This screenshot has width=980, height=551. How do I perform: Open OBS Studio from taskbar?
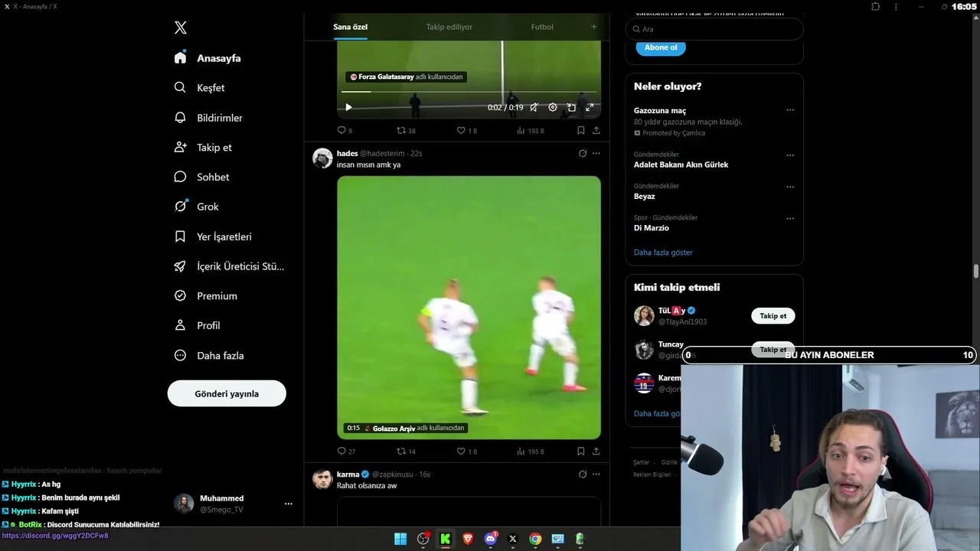click(423, 539)
